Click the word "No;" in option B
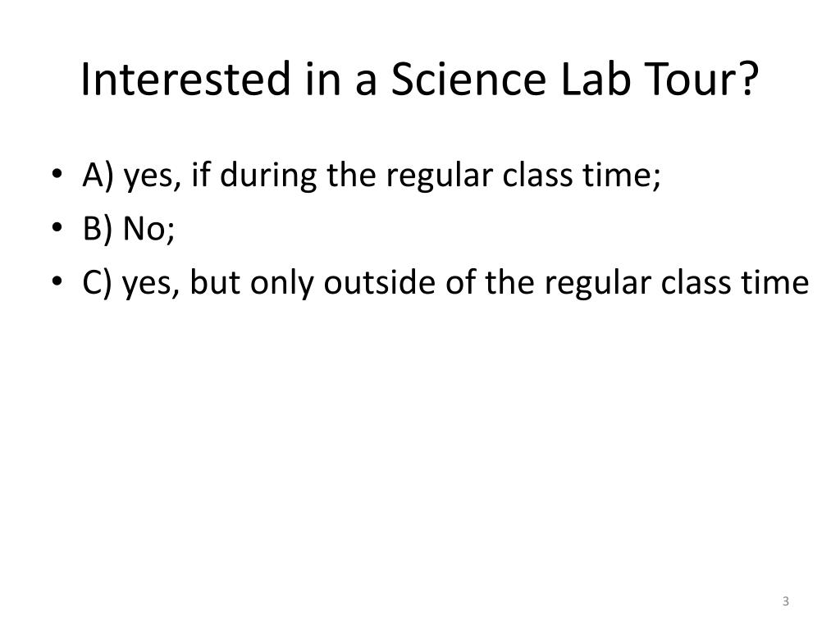This screenshot has height=630, width=840. [149, 230]
